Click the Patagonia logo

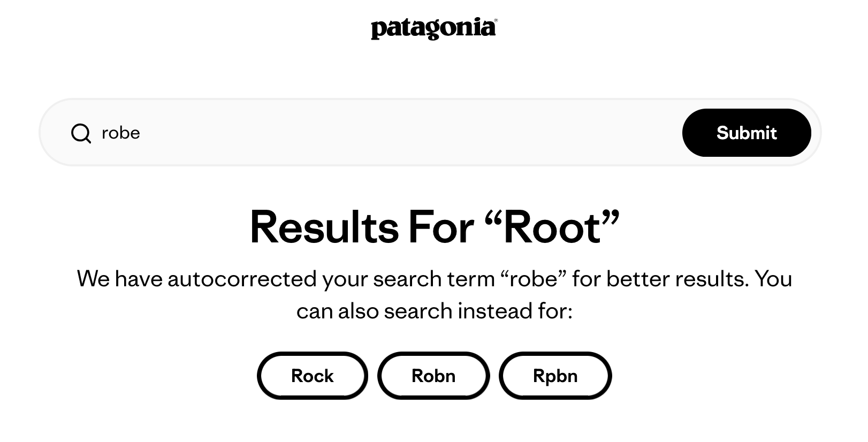click(x=433, y=28)
